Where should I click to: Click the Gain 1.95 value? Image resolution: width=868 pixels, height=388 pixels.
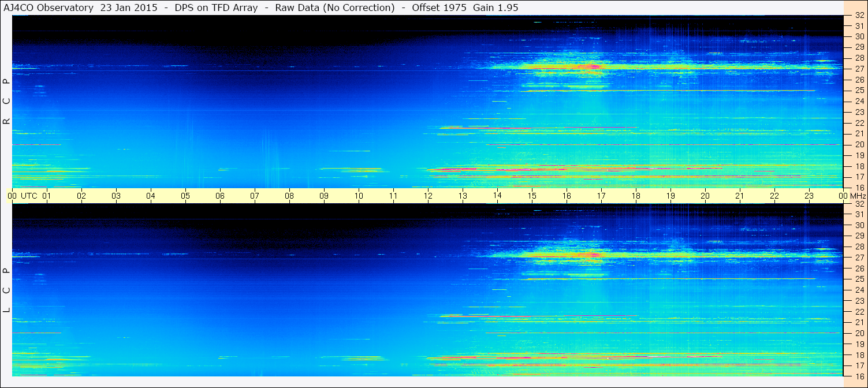[495, 8]
